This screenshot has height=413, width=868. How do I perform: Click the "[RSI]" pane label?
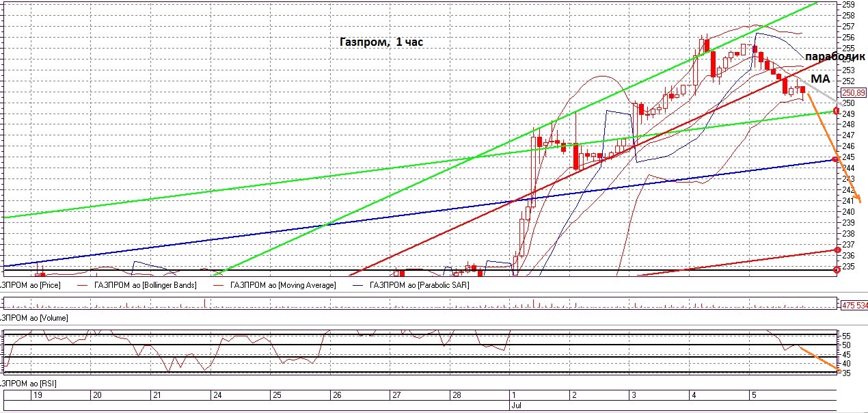pos(28,384)
